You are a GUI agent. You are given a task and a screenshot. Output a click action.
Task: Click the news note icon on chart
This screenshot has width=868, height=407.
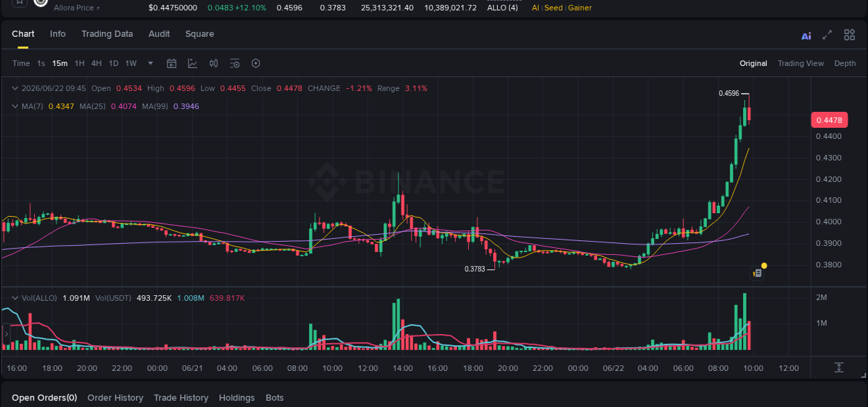pos(758,274)
